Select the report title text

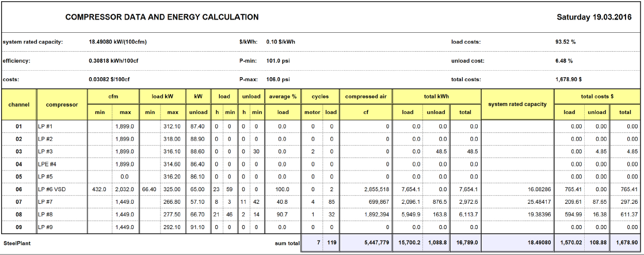point(162,17)
